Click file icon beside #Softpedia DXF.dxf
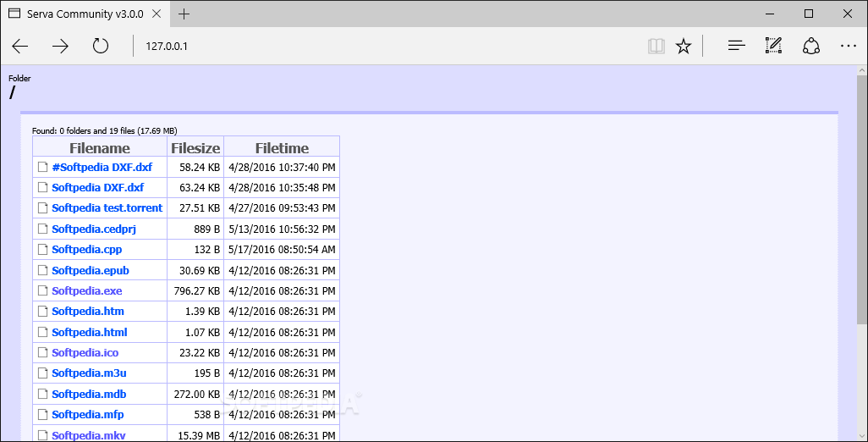The height and width of the screenshot is (442, 868). (42, 167)
